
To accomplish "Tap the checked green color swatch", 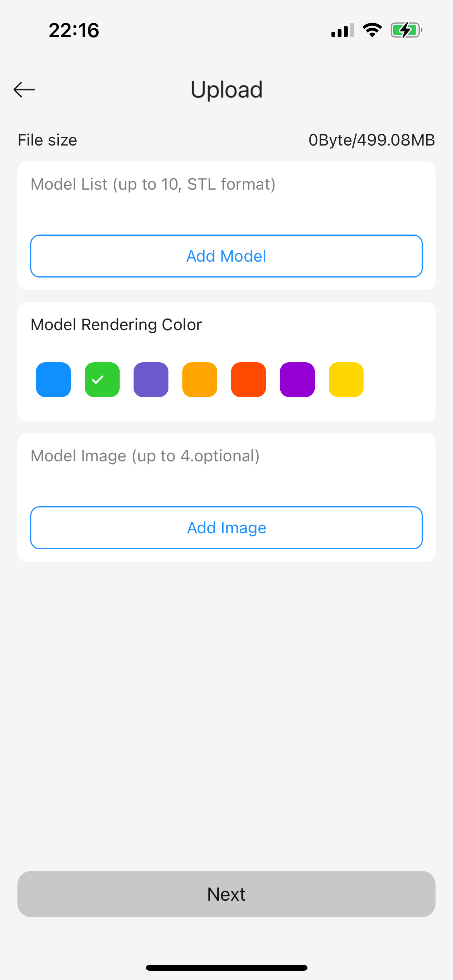I will tap(102, 380).
